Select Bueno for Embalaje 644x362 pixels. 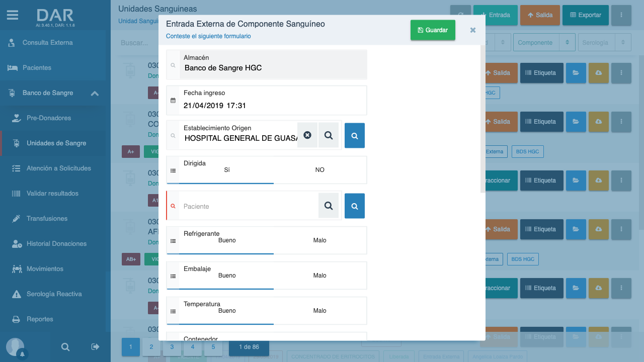[x=226, y=276]
